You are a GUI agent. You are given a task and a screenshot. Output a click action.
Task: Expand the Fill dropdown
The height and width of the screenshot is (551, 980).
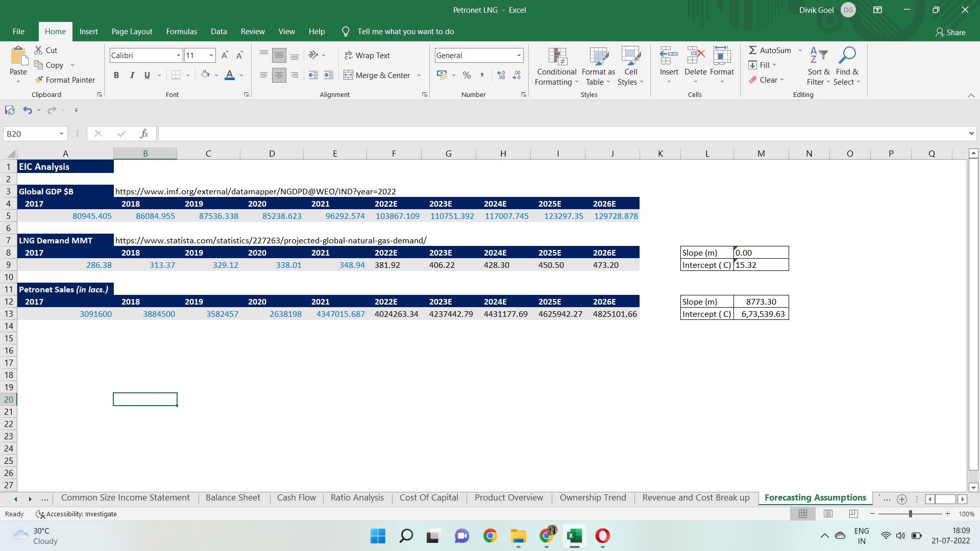774,65
